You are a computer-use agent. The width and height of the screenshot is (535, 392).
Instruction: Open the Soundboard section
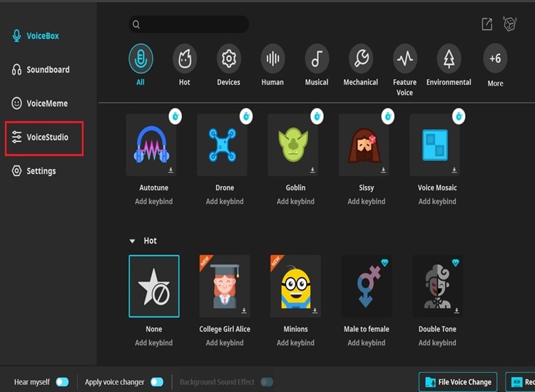pyautogui.click(x=41, y=70)
